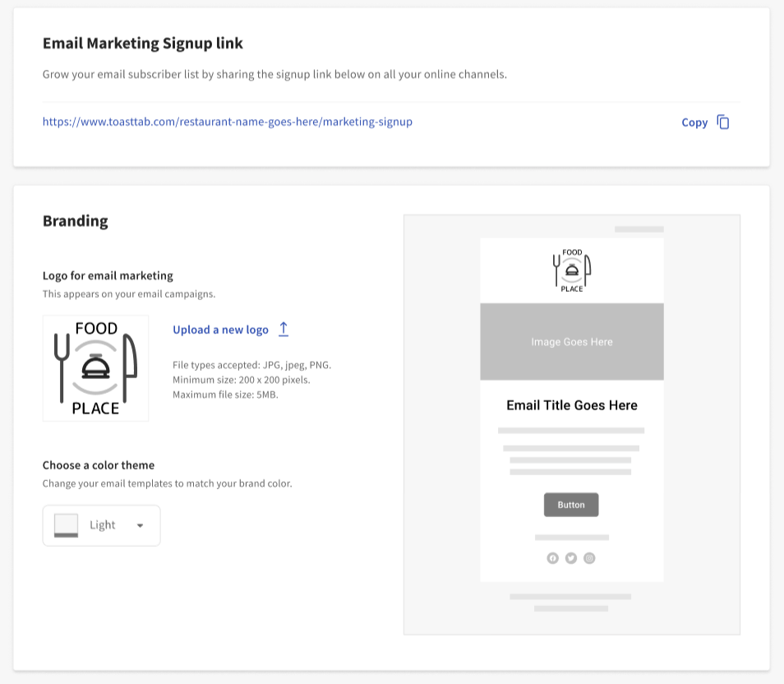Expand the Light theme dropdown arrow
This screenshot has height=684, width=784.
[x=140, y=525]
